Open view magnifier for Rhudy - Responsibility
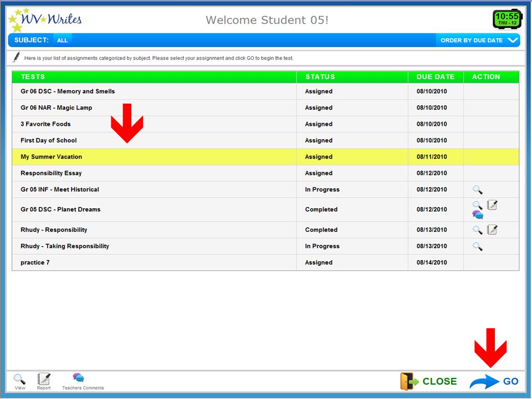Viewport: 532px width, 399px height. (477, 229)
